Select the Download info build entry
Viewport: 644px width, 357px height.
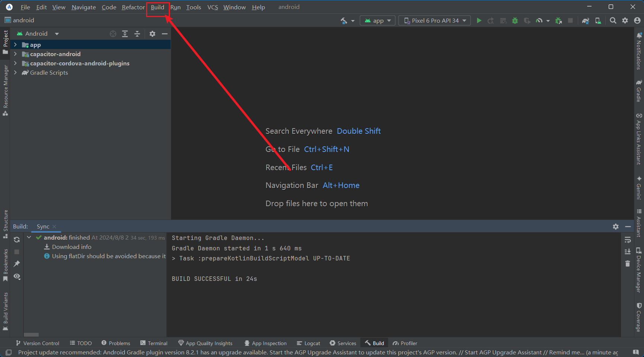(x=68, y=247)
